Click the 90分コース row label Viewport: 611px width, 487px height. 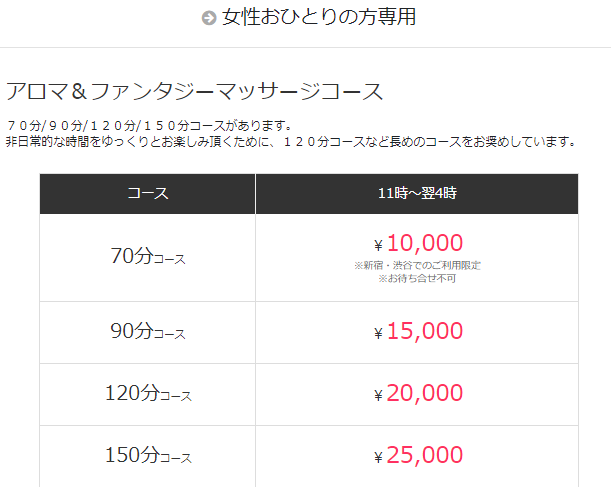tap(148, 332)
